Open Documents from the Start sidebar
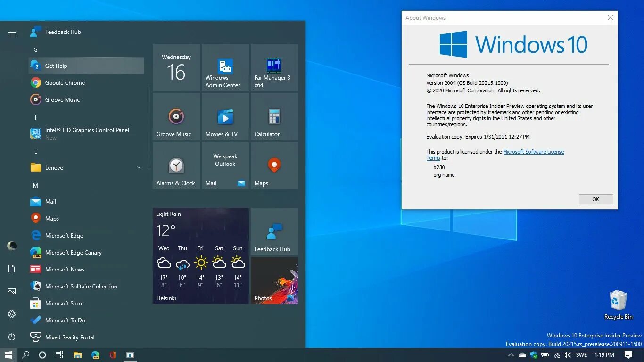This screenshot has width=644, height=362. tap(12, 269)
